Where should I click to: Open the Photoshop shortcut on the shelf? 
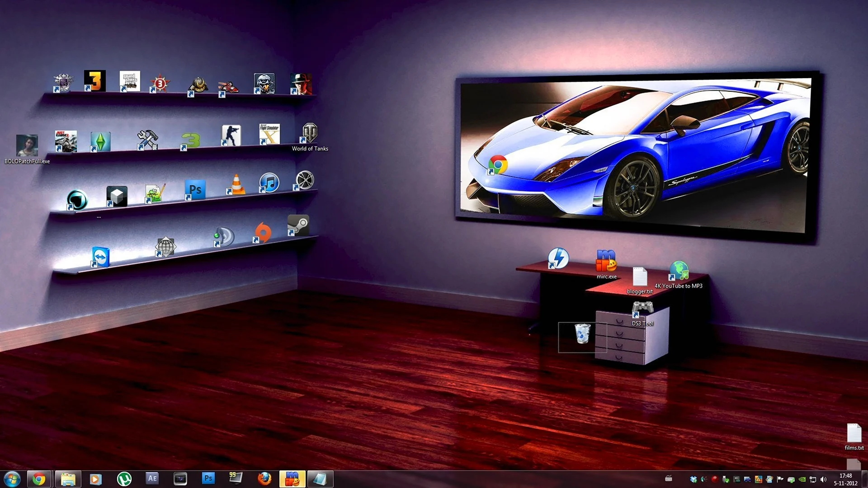[195, 189]
